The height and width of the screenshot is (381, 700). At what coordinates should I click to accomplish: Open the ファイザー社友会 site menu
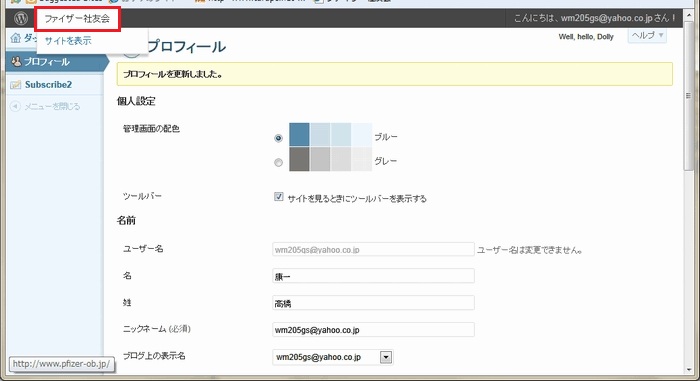pos(77,19)
